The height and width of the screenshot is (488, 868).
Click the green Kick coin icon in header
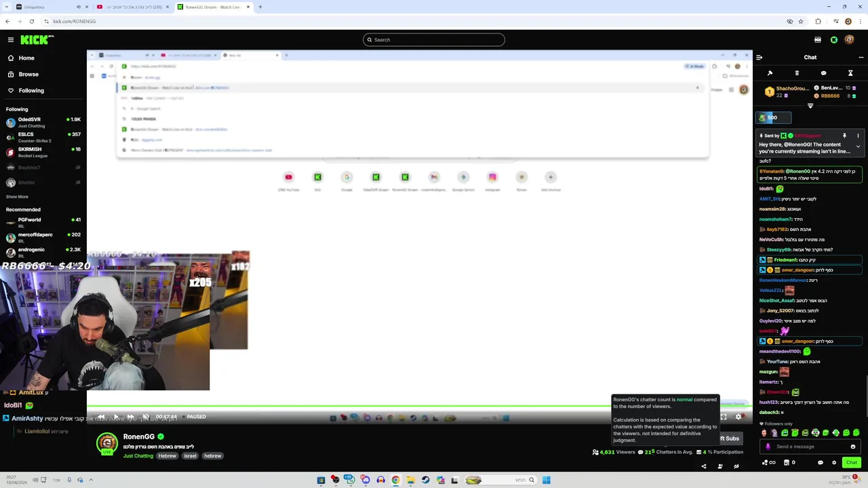834,40
